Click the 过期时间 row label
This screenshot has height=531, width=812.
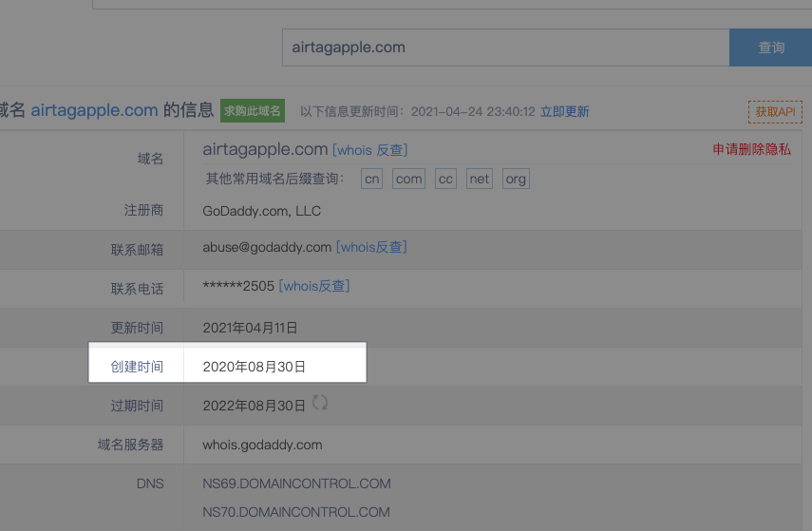point(137,406)
